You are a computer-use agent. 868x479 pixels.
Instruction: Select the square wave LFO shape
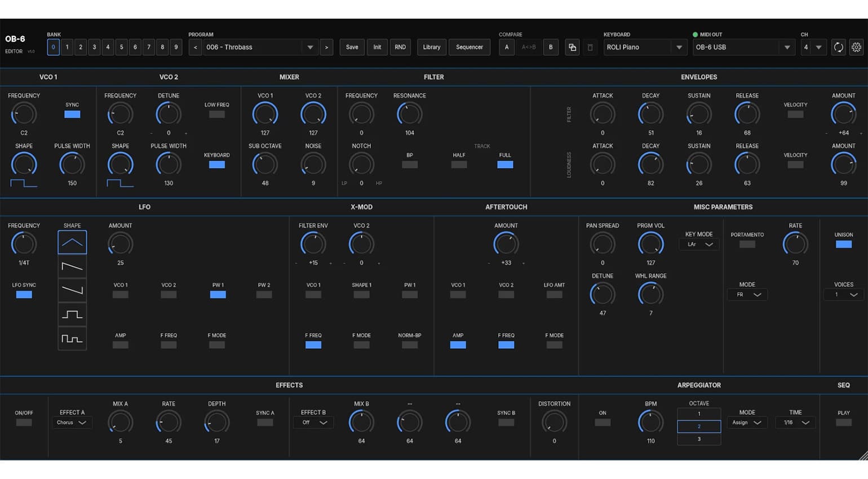pos(72,314)
